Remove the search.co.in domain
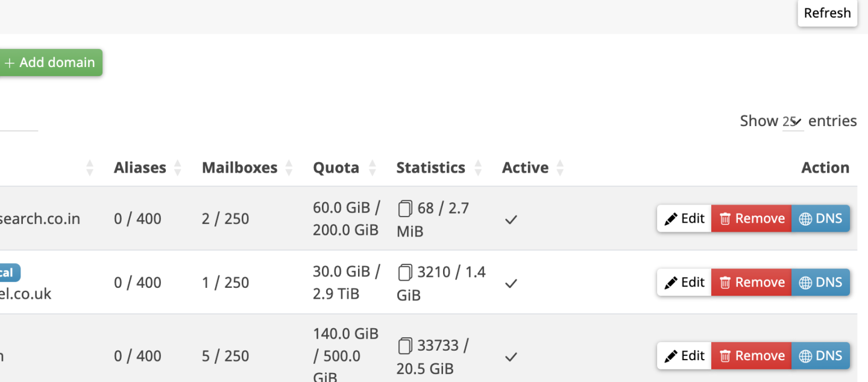The image size is (868, 382). (x=752, y=218)
